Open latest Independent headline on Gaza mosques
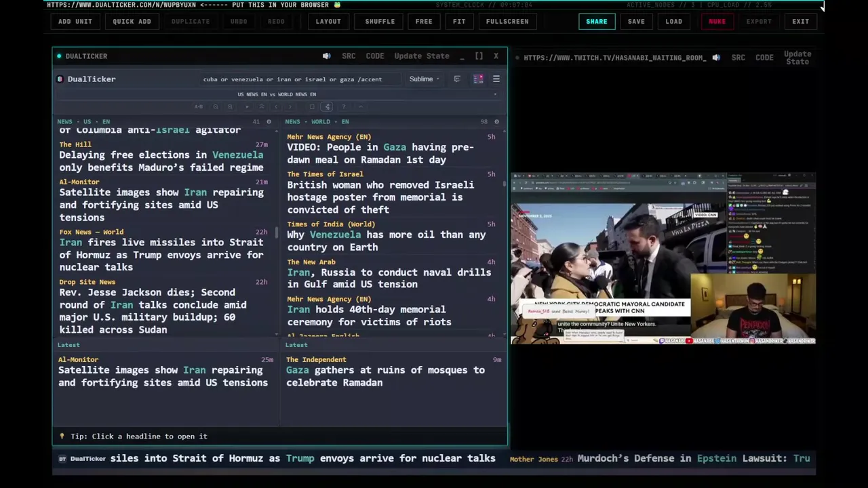 click(385, 376)
